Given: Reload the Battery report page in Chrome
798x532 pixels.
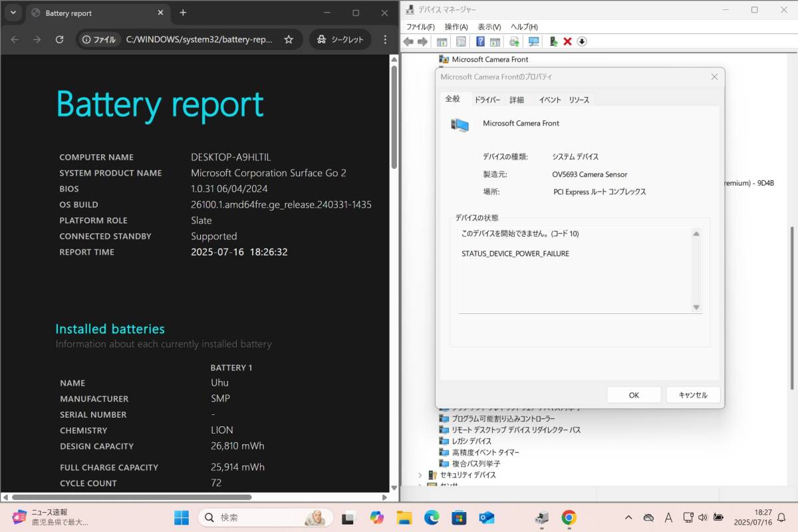Looking at the screenshot, I should pyautogui.click(x=59, y=39).
